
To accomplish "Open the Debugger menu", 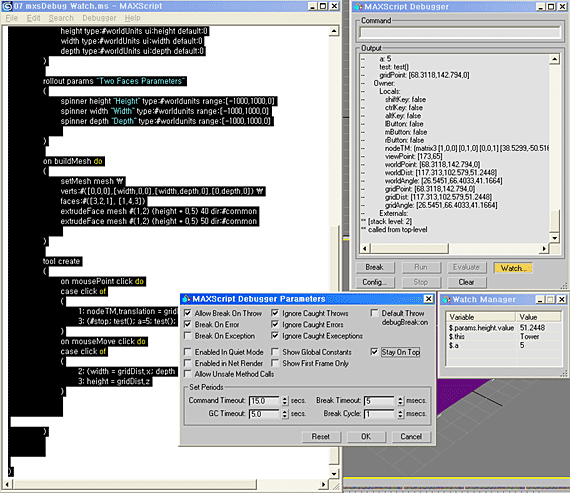I will point(99,18).
